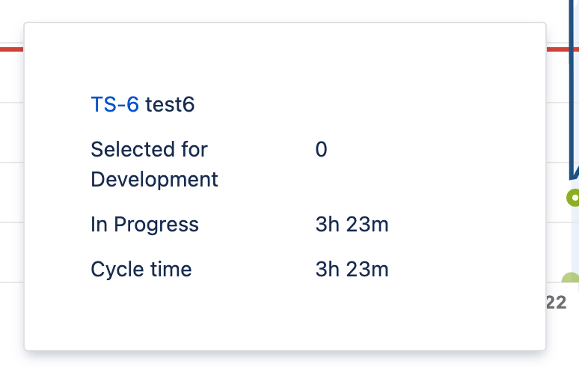Click the "0" Selected for Development value

pyautogui.click(x=322, y=150)
